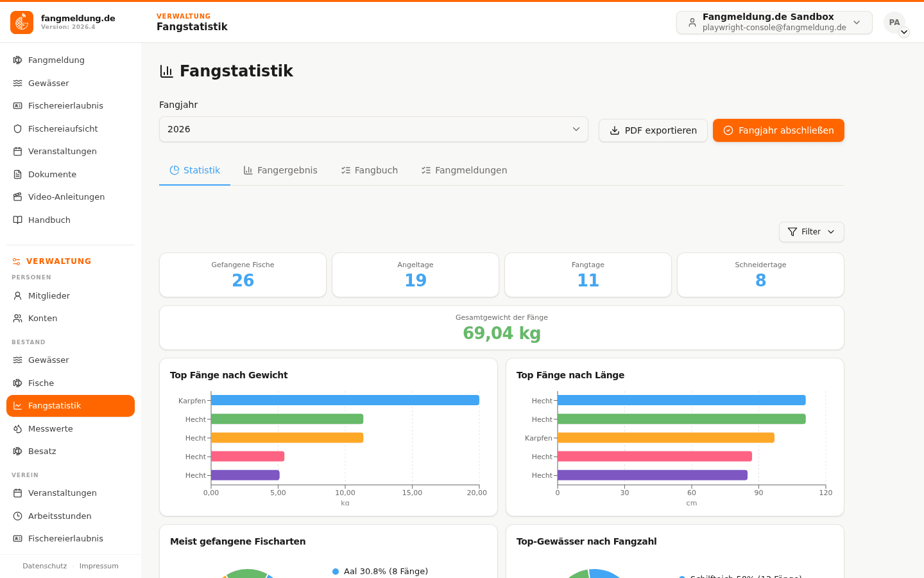Select the Fangmeldungen tab
The width and height of the screenshot is (924, 578).
[x=465, y=170]
